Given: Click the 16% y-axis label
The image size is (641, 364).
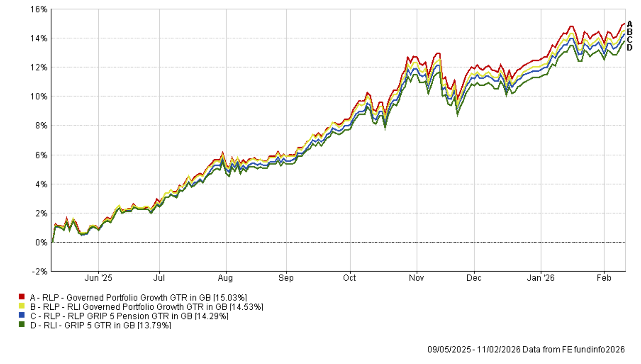Looking at the screenshot, I should click(x=38, y=9).
